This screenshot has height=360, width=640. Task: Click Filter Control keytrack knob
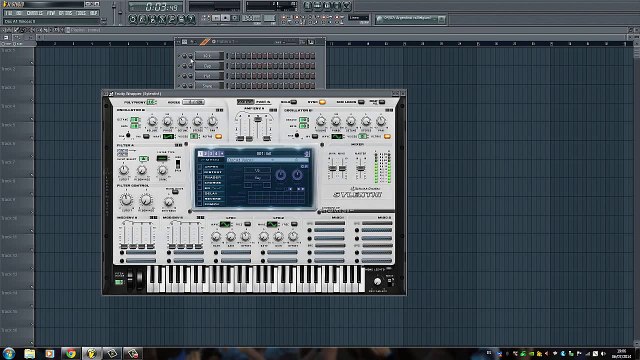pos(169,202)
